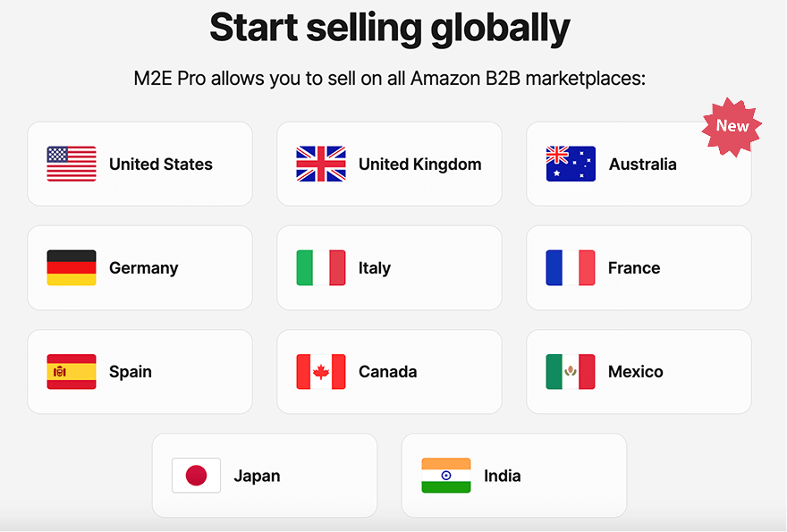Click the United Kingdom flag icon

pyautogui.click(x=320, y=165)
